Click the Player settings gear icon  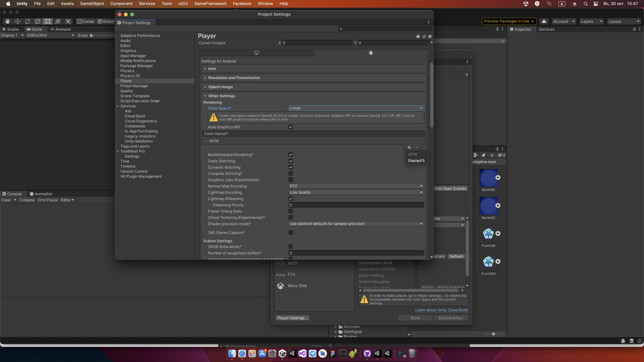(x=430, y=36)
